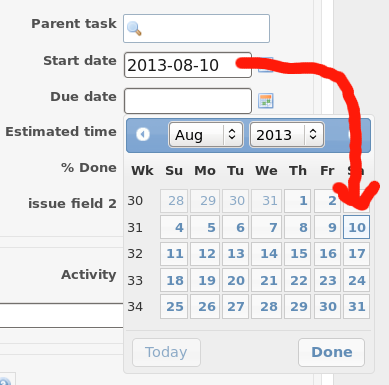
Task: Click into the Parent task field
Action: 196,28
